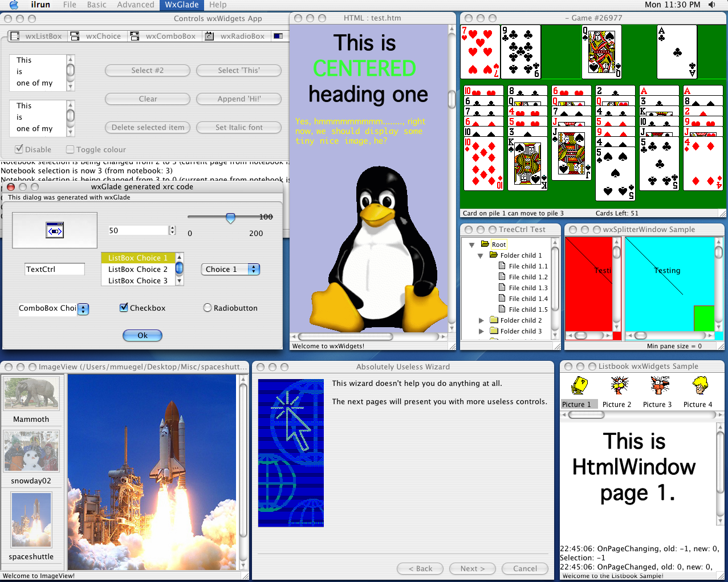Click the < Back wizard button
Screen dimensions: 728x582
420,568
